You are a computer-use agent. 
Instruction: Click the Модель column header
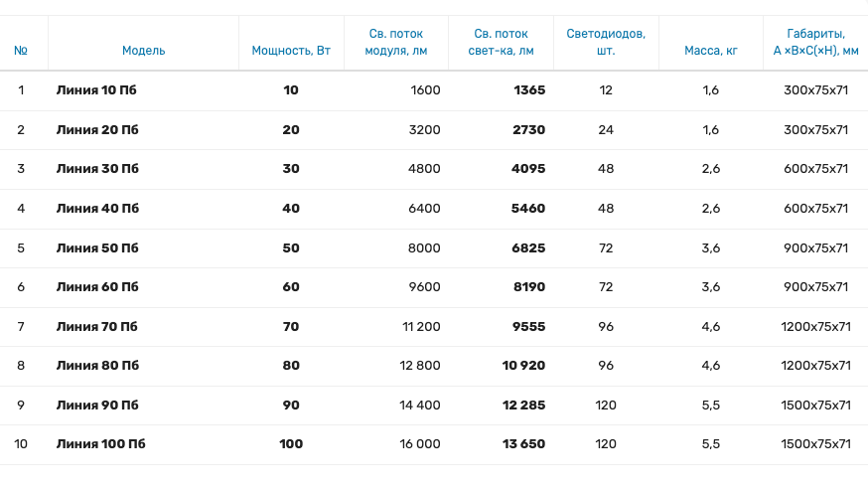coord(143,50)
